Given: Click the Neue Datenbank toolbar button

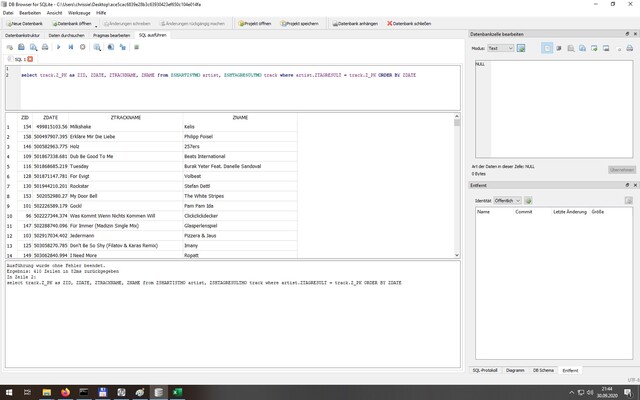Looking at the screenshot, I should pos(23,21).
